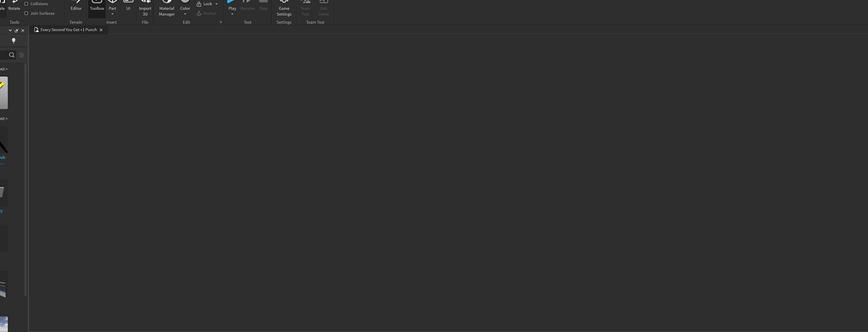Undock the Toolbox panel with the pin icon

(17, 30)
